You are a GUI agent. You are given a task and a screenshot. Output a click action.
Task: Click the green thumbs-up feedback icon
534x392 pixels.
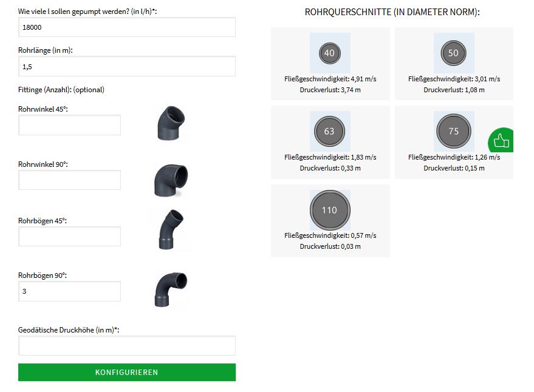tap(501, 141)
